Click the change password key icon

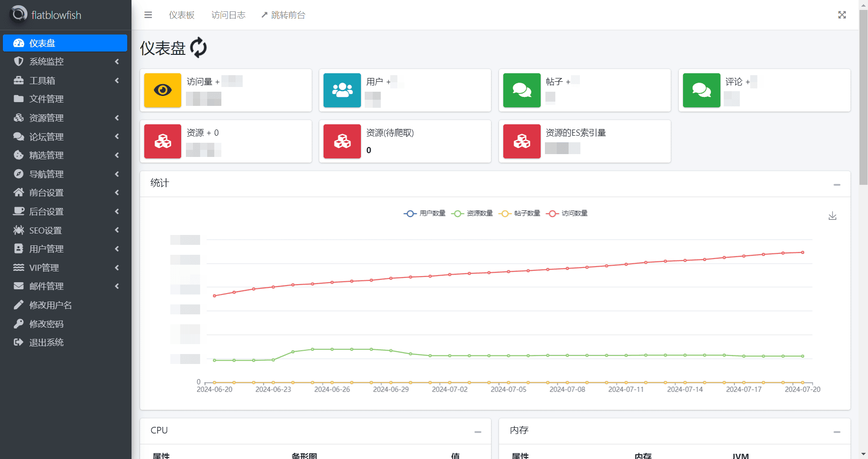(19, 324)
